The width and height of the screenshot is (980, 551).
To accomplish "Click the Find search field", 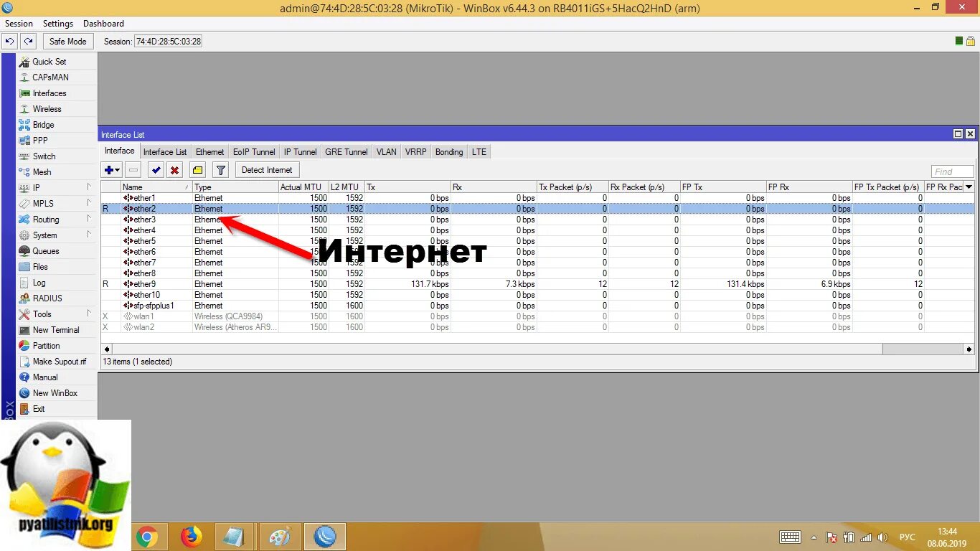I will point(953,171).
